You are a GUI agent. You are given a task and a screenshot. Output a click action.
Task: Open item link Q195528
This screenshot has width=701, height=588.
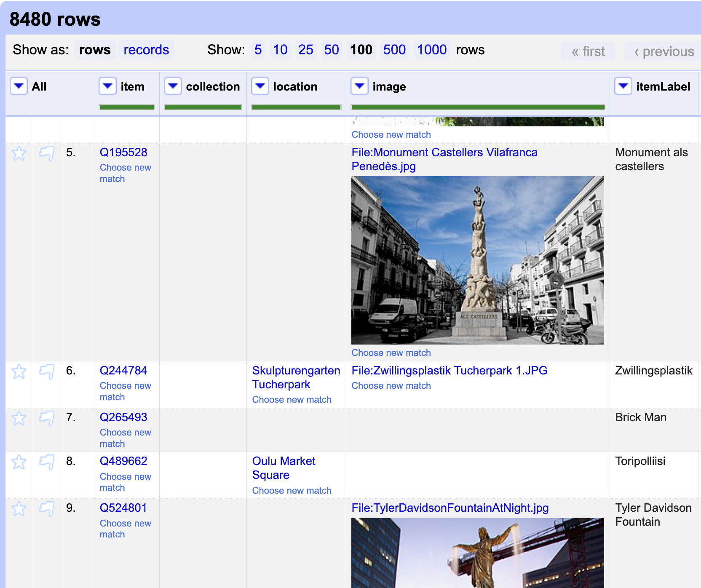[x=123, y=152]
